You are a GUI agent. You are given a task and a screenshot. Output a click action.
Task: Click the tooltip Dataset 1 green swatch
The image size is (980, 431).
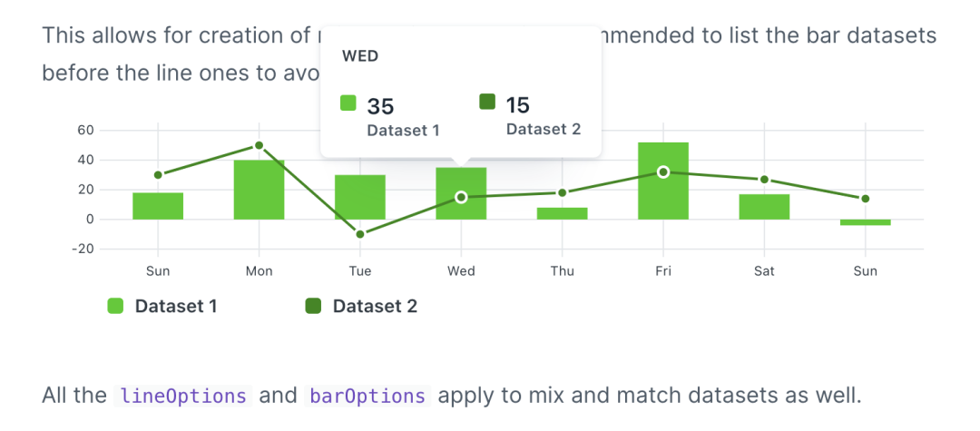click(x=348, y=103)
